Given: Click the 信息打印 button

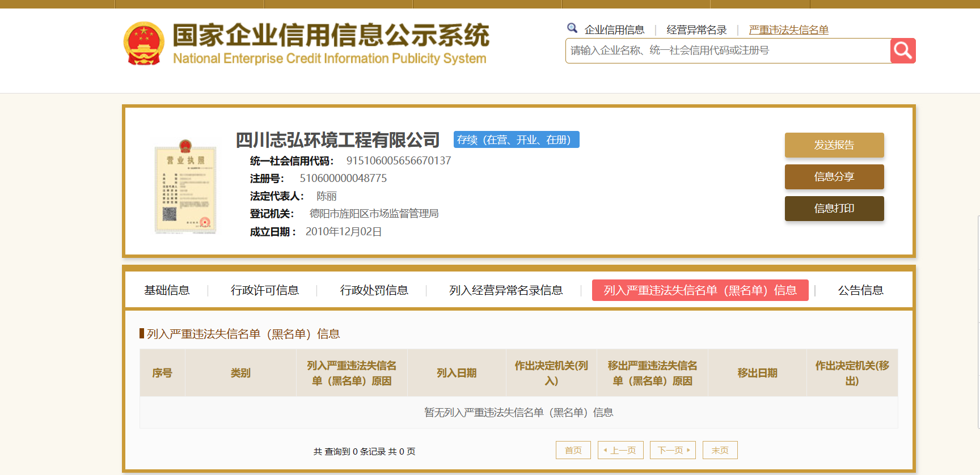Looking at the screenshot, I should pyautogui.click(x=834, y=209).
